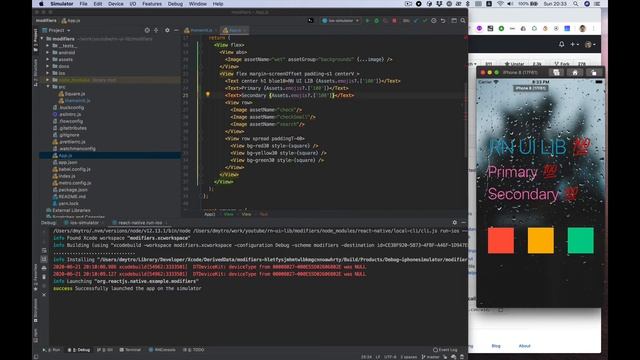Collapse the src folder
The height and width of the screenshot is (360, 640).
(x=48, y=87)
